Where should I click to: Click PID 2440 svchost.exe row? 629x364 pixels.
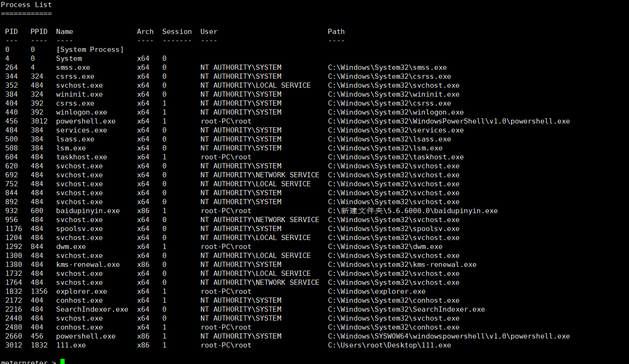(x=14, y=318)
